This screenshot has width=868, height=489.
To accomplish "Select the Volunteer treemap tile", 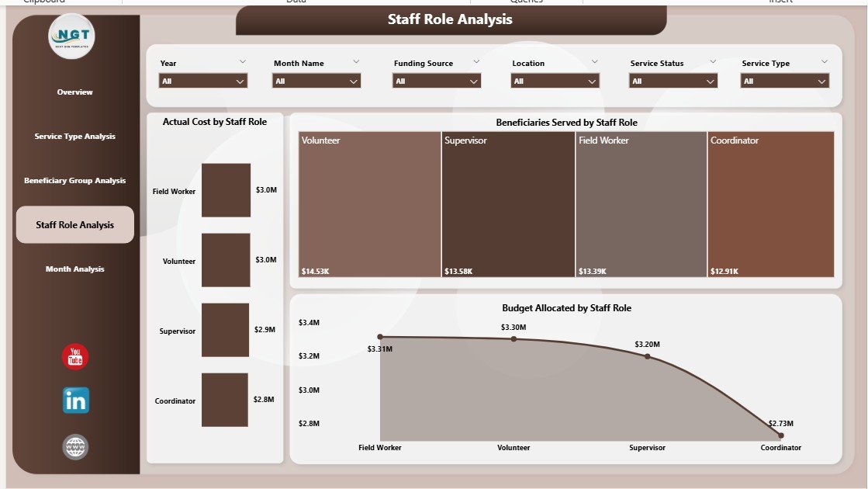I will [x=370, y=204].
